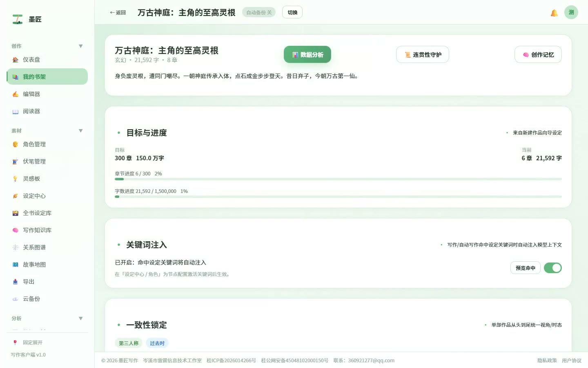Click the contact email 360921277@qq.com
Screen dimensions: 588x368
click(371, 361)
